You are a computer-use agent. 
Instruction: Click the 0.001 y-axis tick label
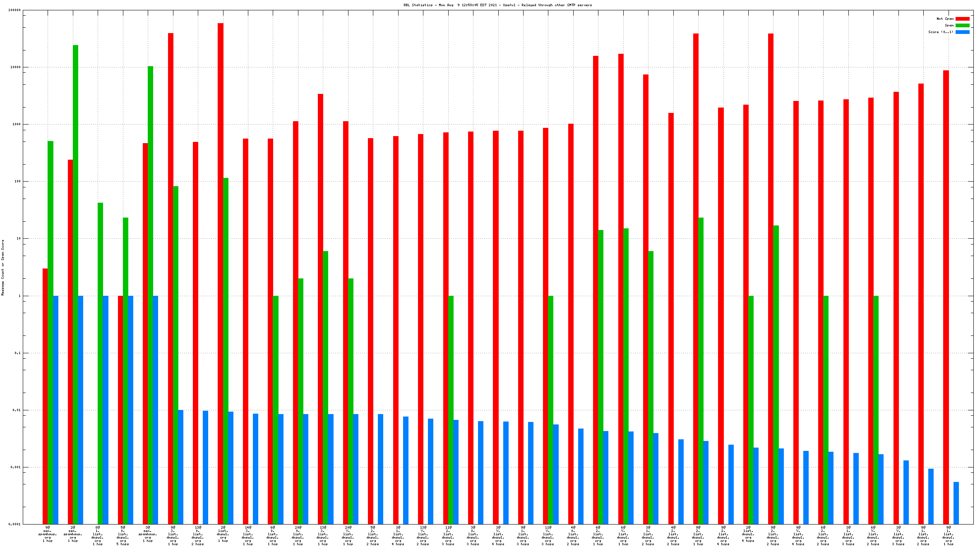(x=14, y=467)
